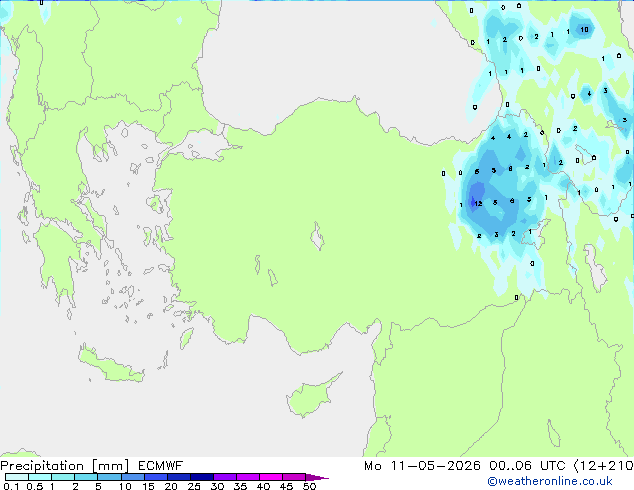This screenshot has width=634, height=490.
Task: Pick the 15–20 mm legend color box
Action: [156, 477]
